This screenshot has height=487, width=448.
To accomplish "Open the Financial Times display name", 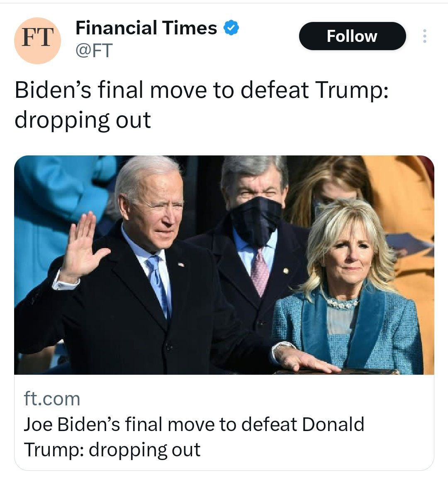I will point(146,28).
